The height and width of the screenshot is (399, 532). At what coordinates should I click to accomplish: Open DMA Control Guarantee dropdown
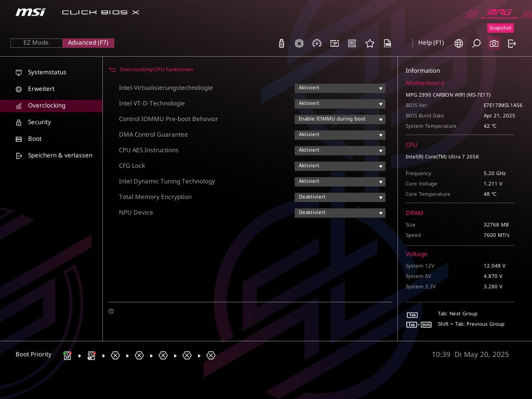(340, 135)
